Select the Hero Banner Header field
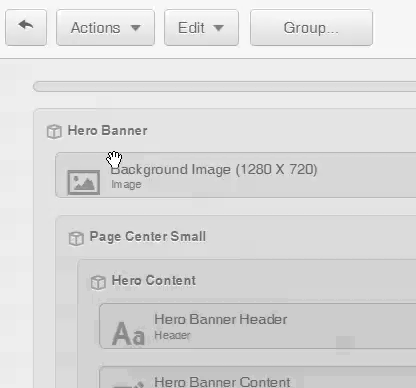The image size is (416, 388). 257,326
